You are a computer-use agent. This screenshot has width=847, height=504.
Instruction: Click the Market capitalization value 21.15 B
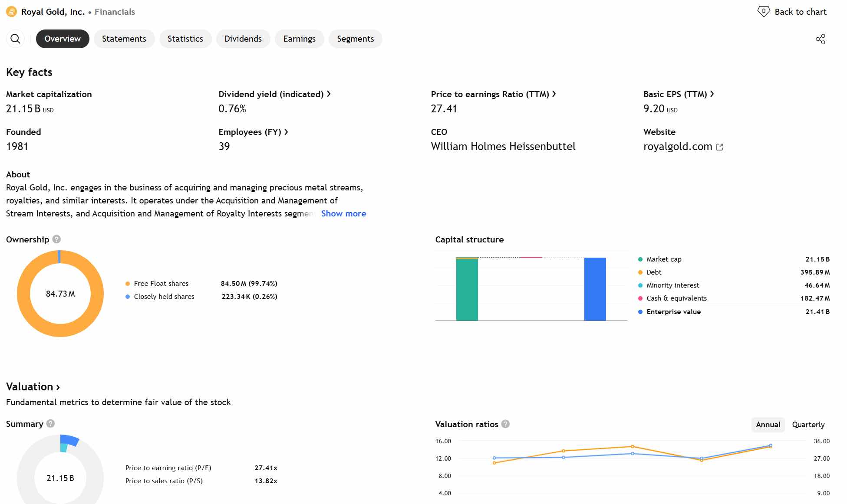(30, 109)
